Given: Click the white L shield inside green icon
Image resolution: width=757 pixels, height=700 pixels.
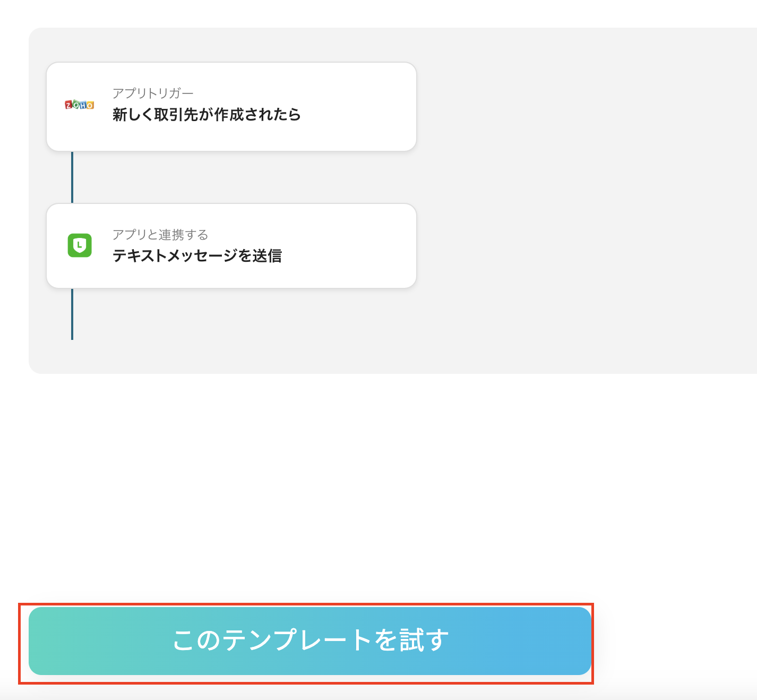Looking at the screenshot, I should click(x=80, y=245).
